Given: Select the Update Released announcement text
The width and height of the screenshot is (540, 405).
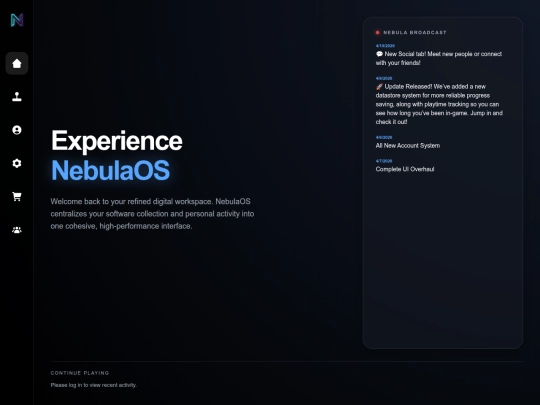Looking at the screenshot, I should [x=439, y=104].
